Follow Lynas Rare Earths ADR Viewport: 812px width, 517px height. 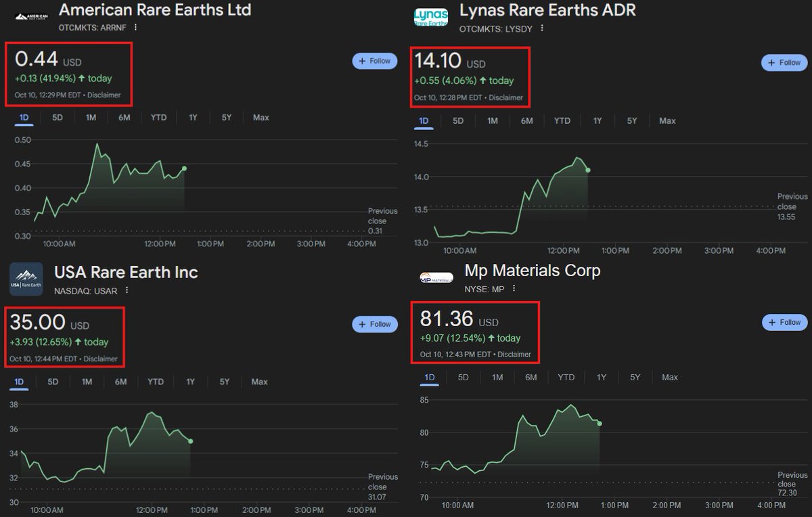(x=784, y=62)
